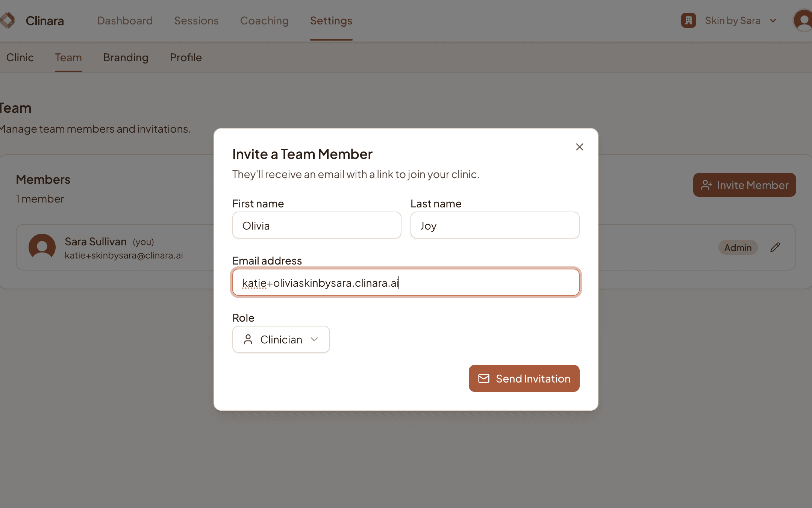812x508 pixels.
Task: Open the Coaching tab
Action: tap(264, 21)
